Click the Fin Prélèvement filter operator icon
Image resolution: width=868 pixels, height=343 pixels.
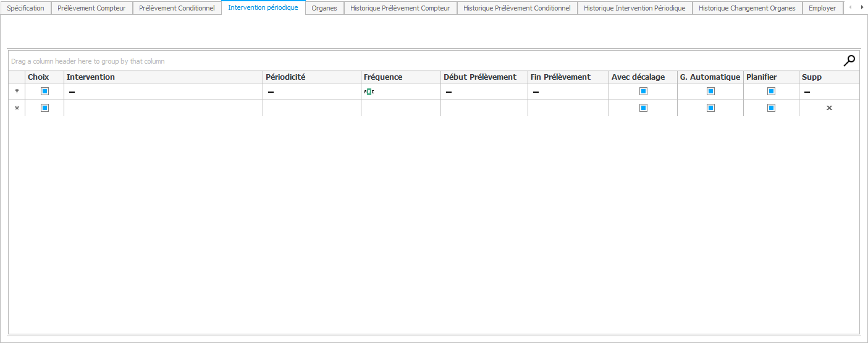(x=536, y=91)
